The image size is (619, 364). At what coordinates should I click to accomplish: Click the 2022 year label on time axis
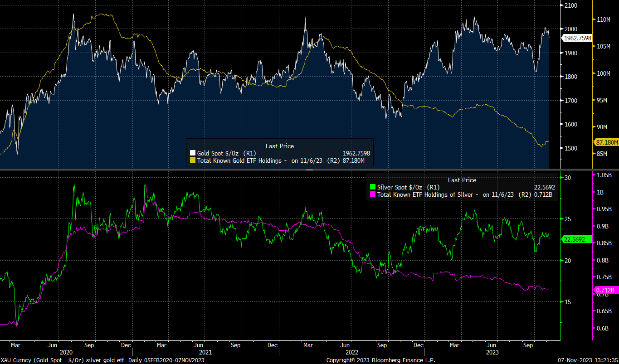click(352, 352)
